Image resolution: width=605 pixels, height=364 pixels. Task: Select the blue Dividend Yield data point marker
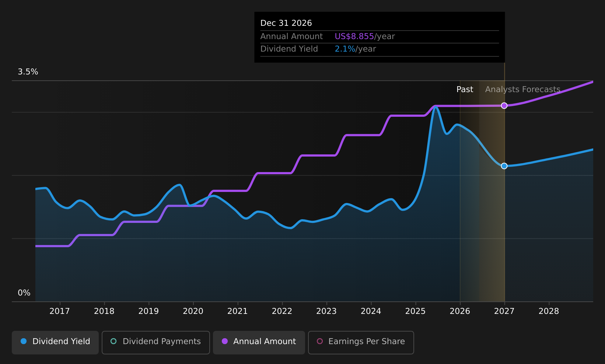[x=504, y=166]
